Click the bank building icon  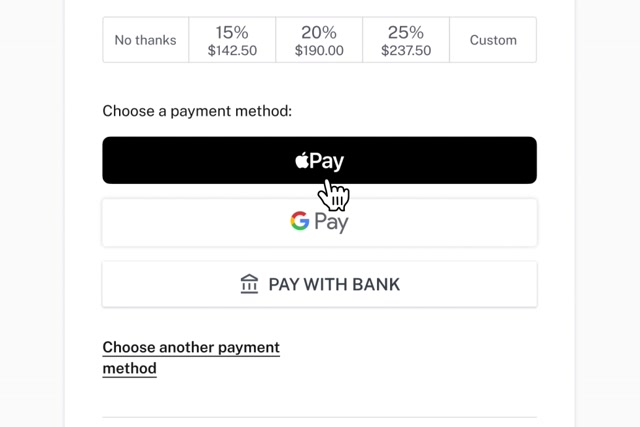pos(250,284)
